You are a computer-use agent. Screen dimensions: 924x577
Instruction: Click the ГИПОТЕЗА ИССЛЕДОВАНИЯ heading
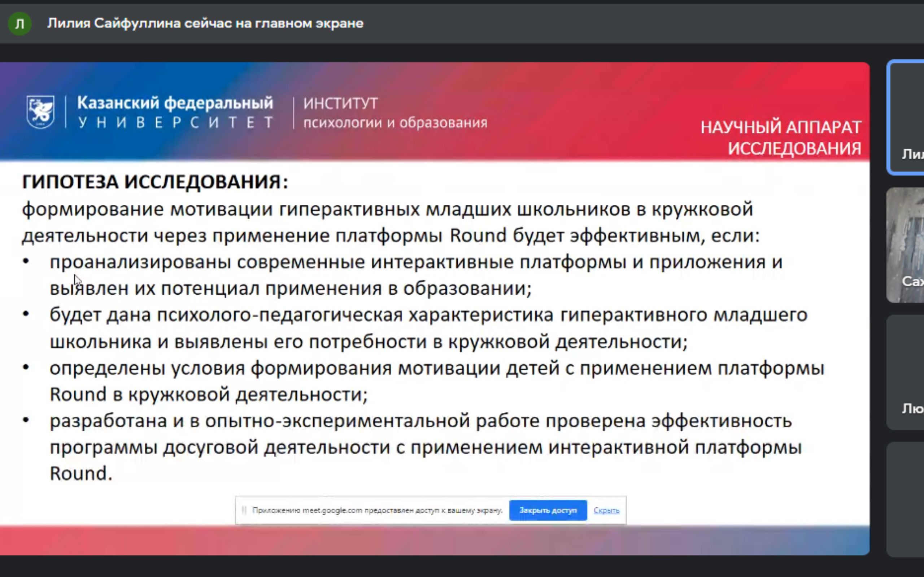(155, 182)
